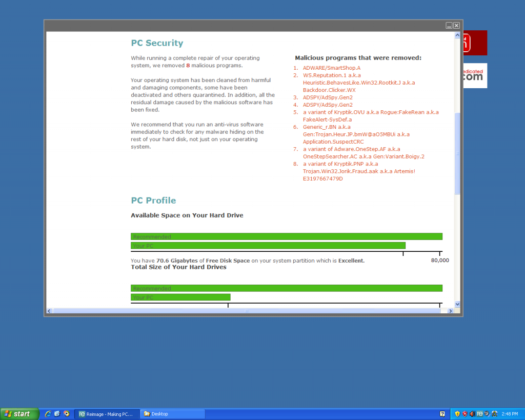Viewport: 525px width, 420px height.
Task: Click 'Available Space on Your Hard Drive' heading
Action: coord(187,215)
